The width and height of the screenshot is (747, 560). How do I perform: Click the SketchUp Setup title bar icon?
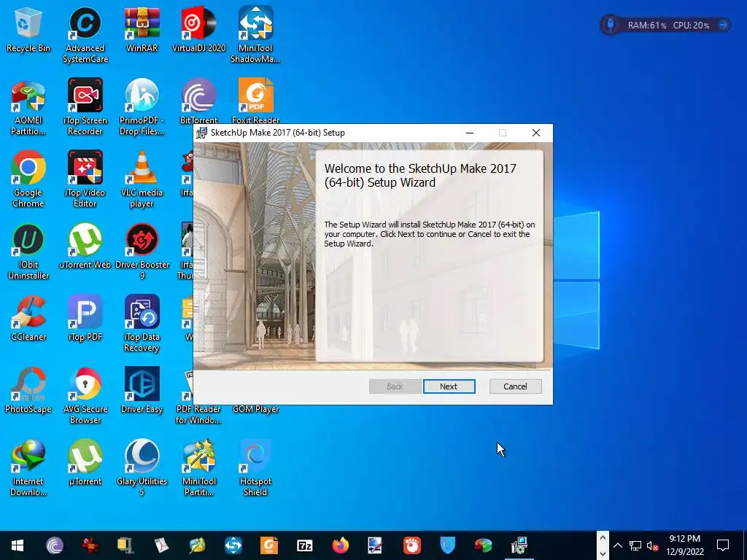(202, 133)
